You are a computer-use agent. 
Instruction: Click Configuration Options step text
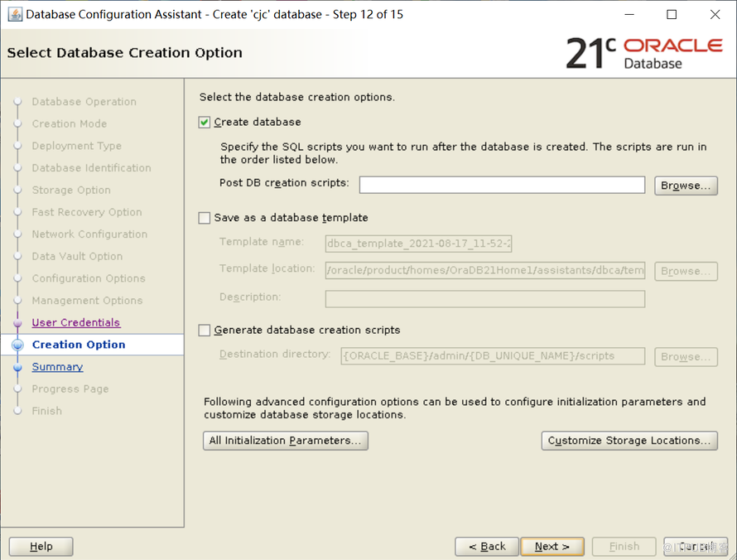(89, 278)
